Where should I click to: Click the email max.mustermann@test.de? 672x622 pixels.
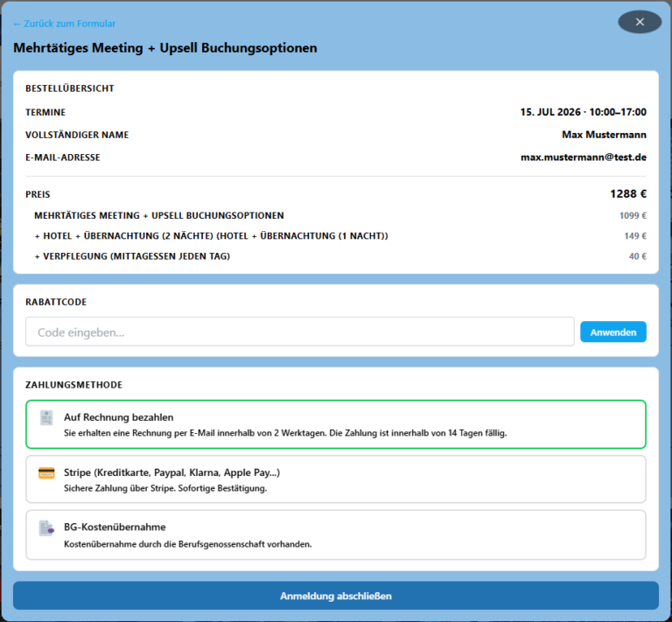584,157
